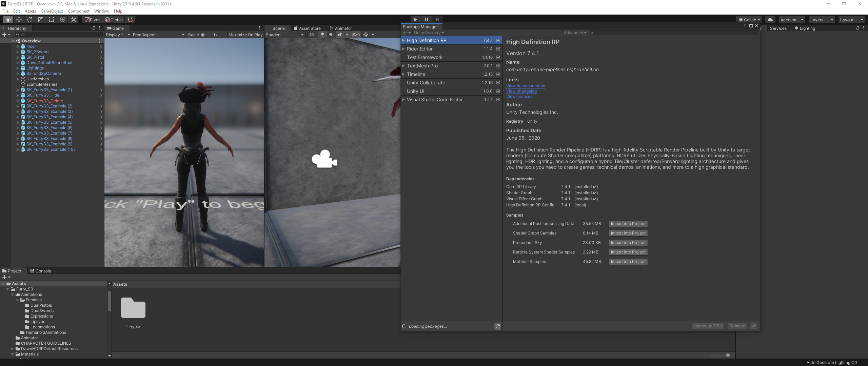Open Advanced dropdown in Package Manager
The width and height of the screenshot is (868, 366).
(575, 33)
